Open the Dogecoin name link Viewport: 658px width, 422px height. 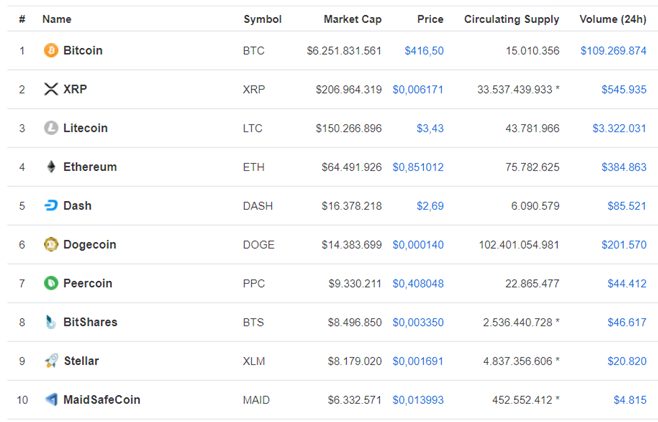point(89,245)
